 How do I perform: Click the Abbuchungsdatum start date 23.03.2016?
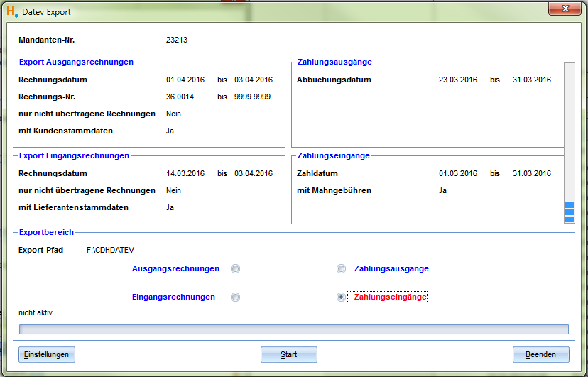[458, 80]
